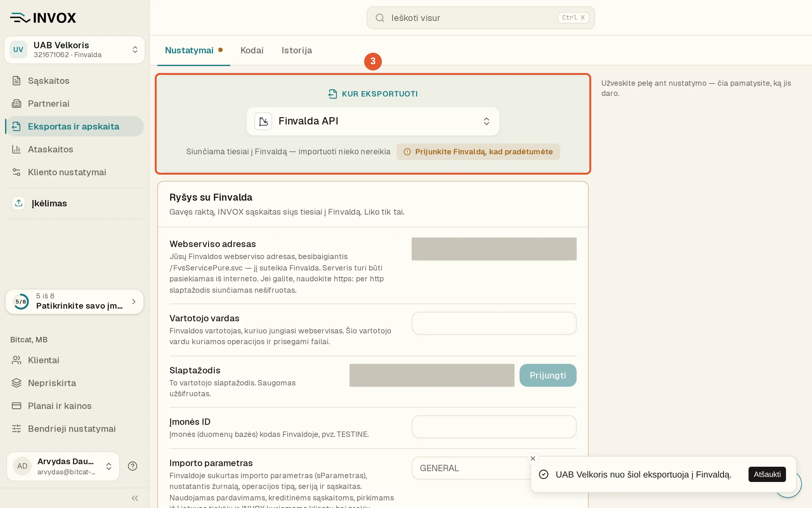Expand the 5 iš 8 onboarding checklist
This screenshot has width=812, height=508.
tap(75, 301)
